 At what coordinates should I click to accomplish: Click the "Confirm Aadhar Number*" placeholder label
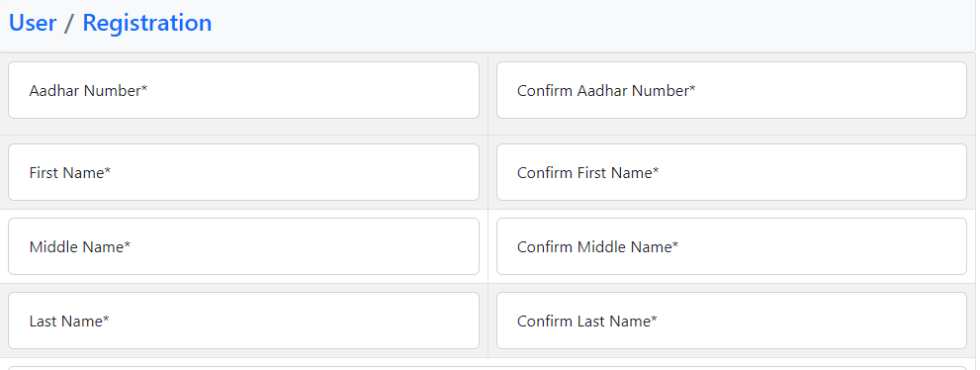[x=606, y=91]
